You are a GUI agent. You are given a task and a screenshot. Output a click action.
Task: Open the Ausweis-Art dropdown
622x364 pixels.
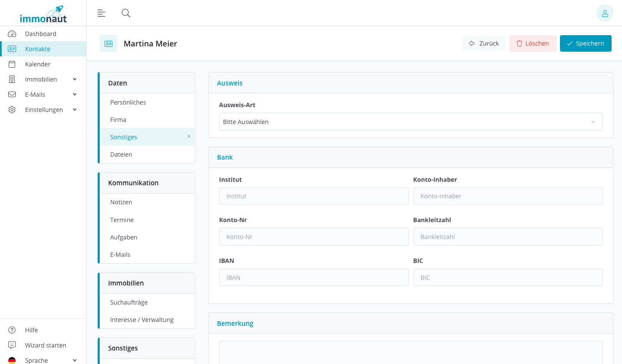(410, 122)
